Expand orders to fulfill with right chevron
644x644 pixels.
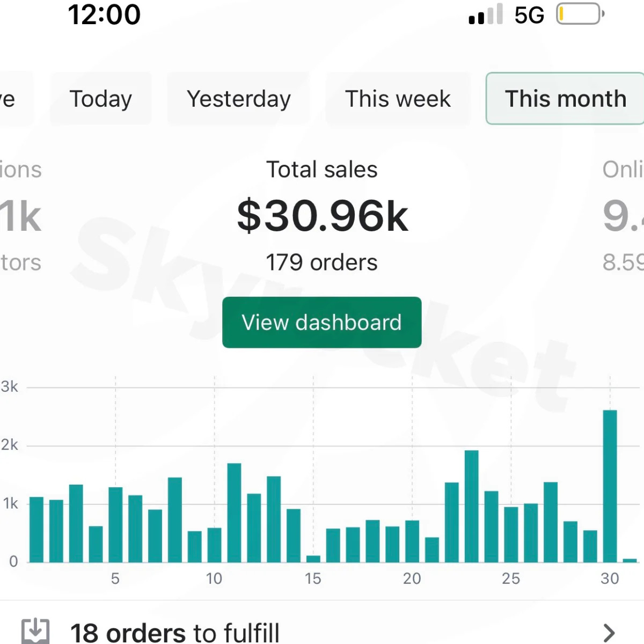609,633
